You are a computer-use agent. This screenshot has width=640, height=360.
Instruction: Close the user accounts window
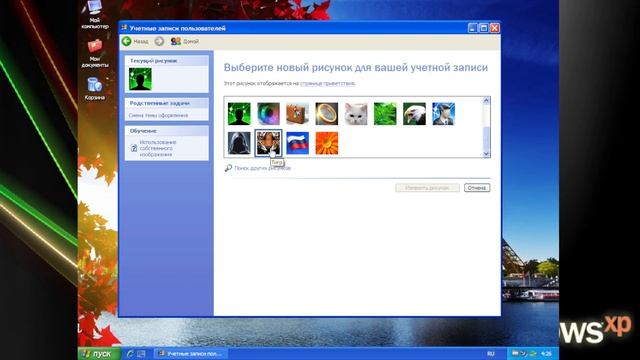coord(495,28)
